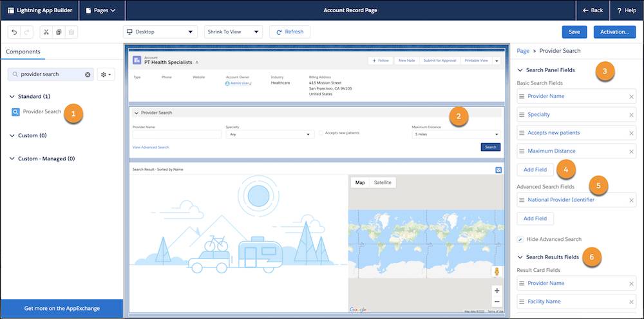Open the Help button

[x=627, y=10]
